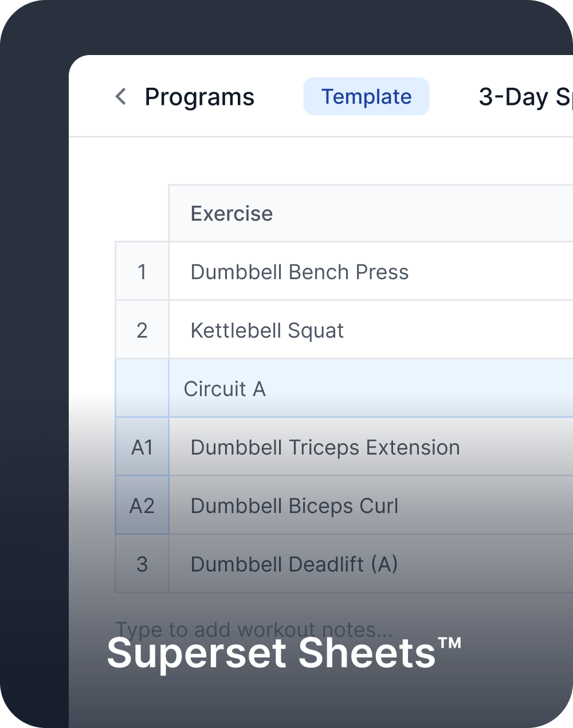Select row number 1
Image resolution: width=573 pixels, height=728 pixels.
coord(142,272)
